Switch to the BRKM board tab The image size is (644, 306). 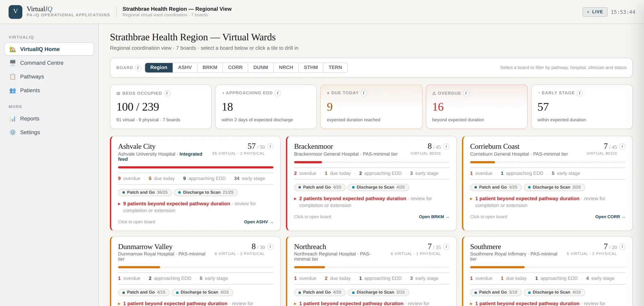coord(210,68)
